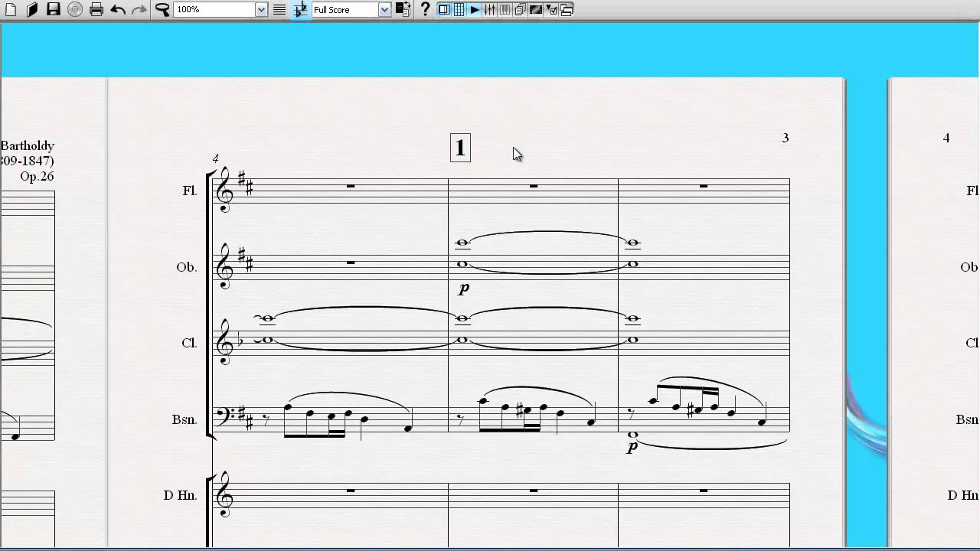Click the Full Score parts field

[x=345, y=9]
